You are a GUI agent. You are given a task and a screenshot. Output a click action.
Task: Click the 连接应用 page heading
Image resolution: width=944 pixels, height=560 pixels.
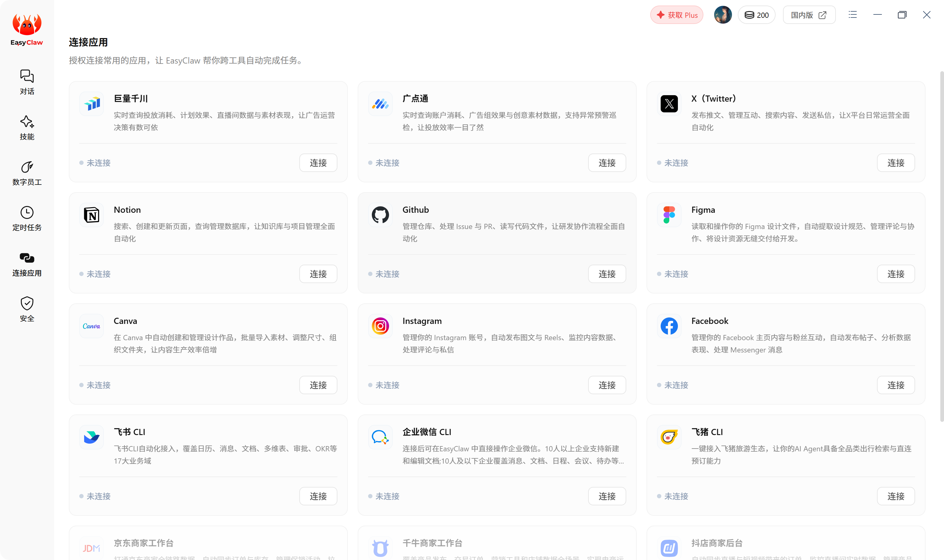(88, 42)
